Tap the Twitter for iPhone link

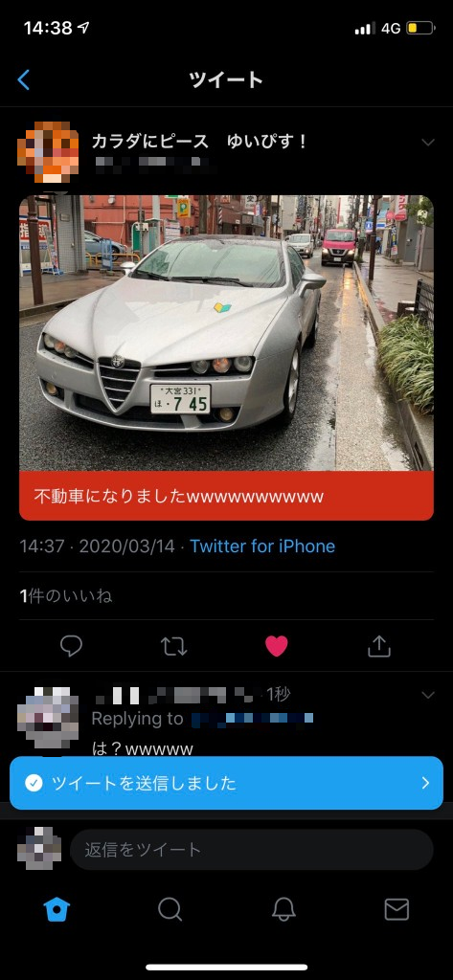pos(262,546)
